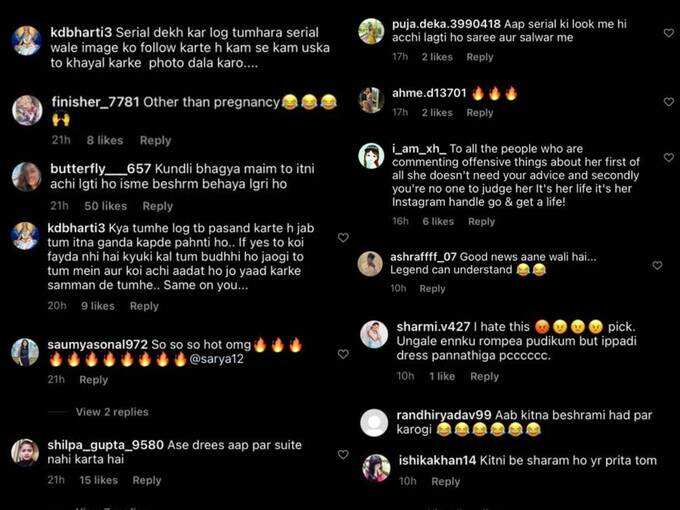Reply to butterfly___657's Kundli bhagya comment
The width and height of the screenshot is (680, 510).
(x=157, y=206)
